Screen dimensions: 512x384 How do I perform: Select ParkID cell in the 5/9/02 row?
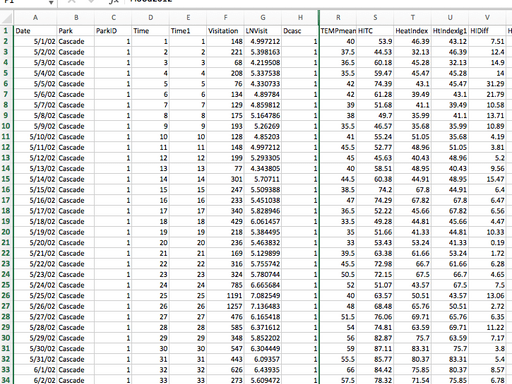(x=113, y=126)
